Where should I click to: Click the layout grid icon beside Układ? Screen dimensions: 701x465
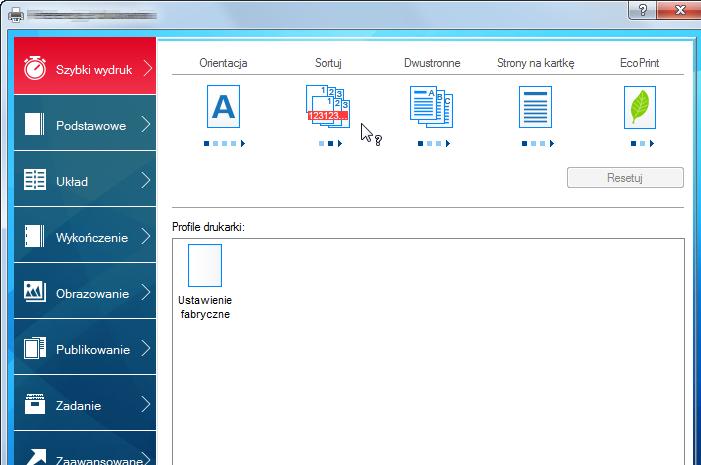pos(34,180)
